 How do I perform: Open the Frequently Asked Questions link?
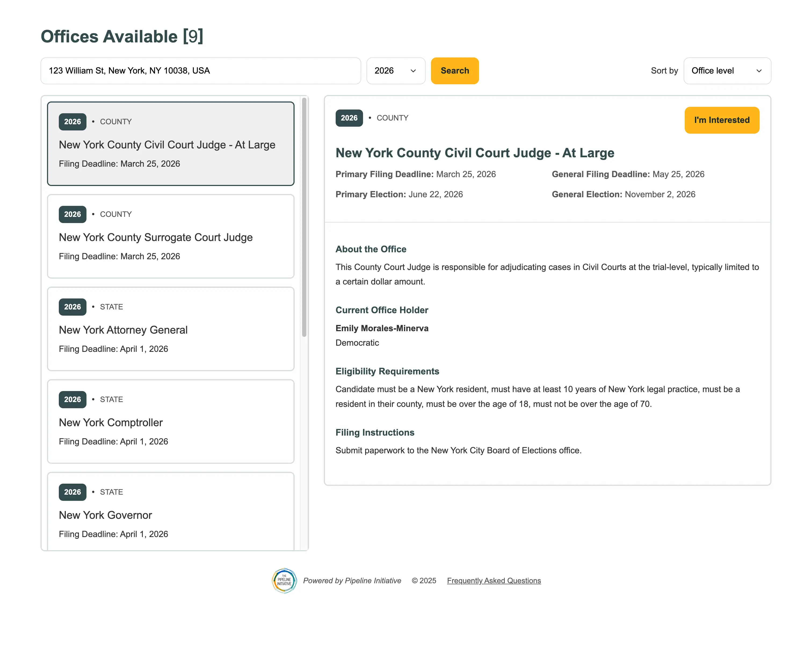point(494,581)
